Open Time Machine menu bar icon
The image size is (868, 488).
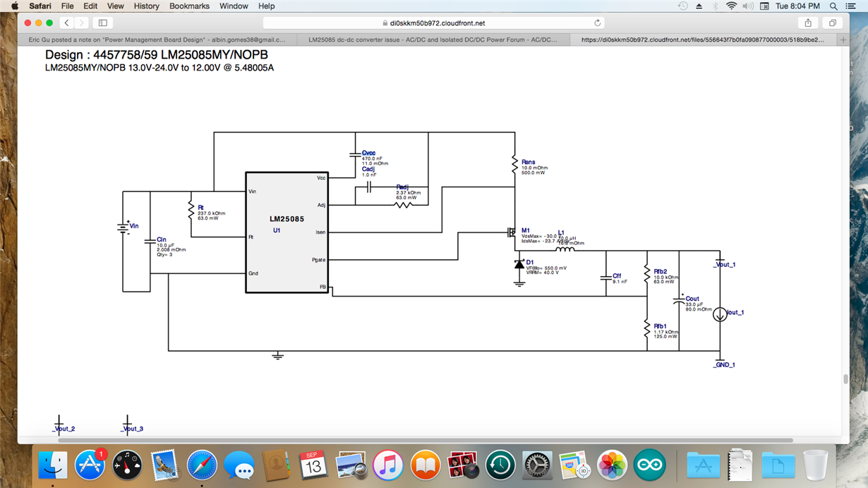point(682,6)
